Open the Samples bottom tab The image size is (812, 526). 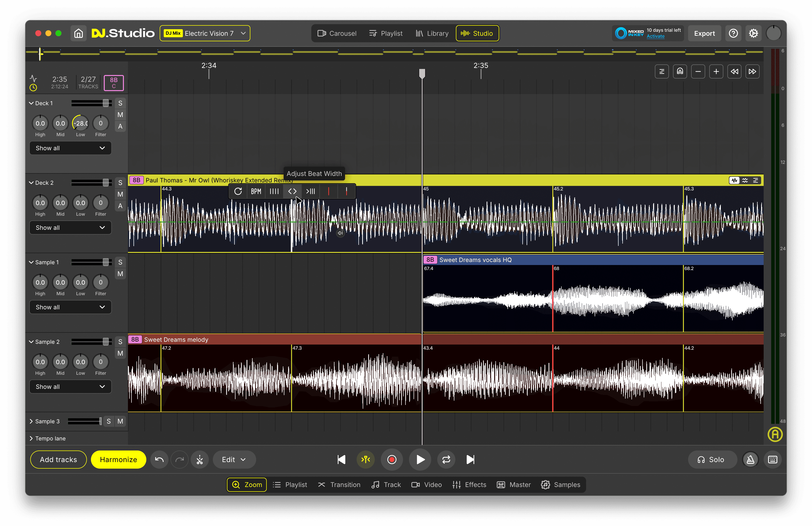pyautogui.click(x=561, y=484)
